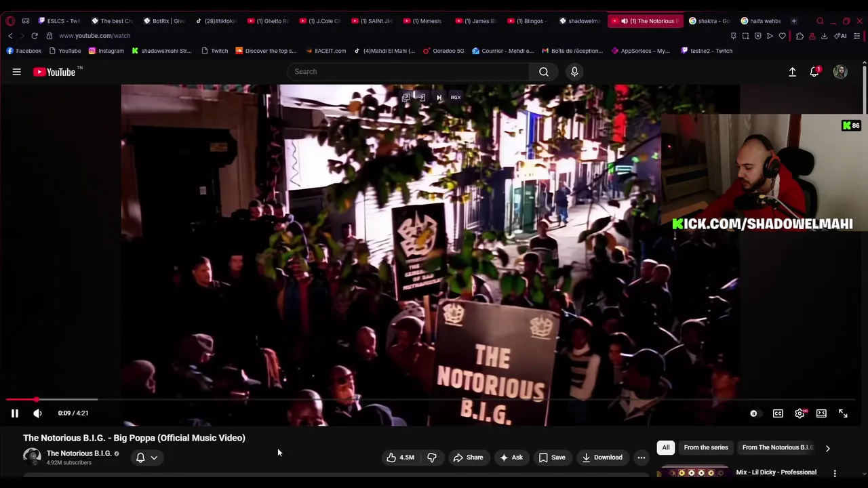The width and height of the screenshot is (868, 488).
Task: Select the From the series chip
Action: [x=706, y=447]
